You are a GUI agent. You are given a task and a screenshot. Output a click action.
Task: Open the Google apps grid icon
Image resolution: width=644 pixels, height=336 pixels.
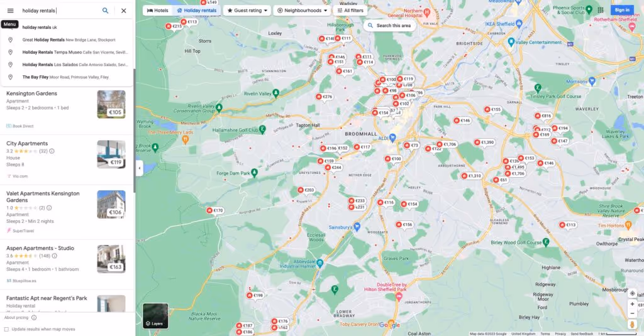point(601,10)
